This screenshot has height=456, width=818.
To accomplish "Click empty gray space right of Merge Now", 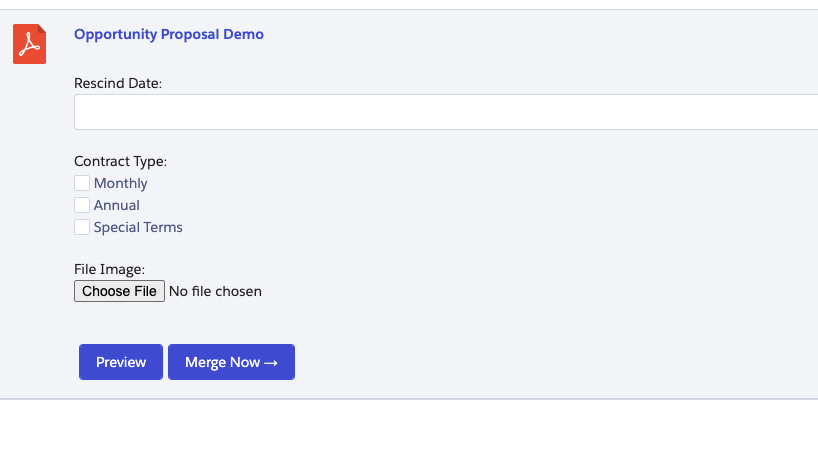I will pyautogui.click(x=550, y=362).
